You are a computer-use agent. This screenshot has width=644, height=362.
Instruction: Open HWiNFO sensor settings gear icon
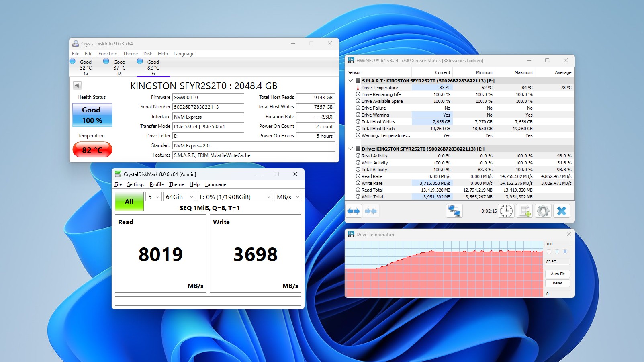(x=543, y=211)
